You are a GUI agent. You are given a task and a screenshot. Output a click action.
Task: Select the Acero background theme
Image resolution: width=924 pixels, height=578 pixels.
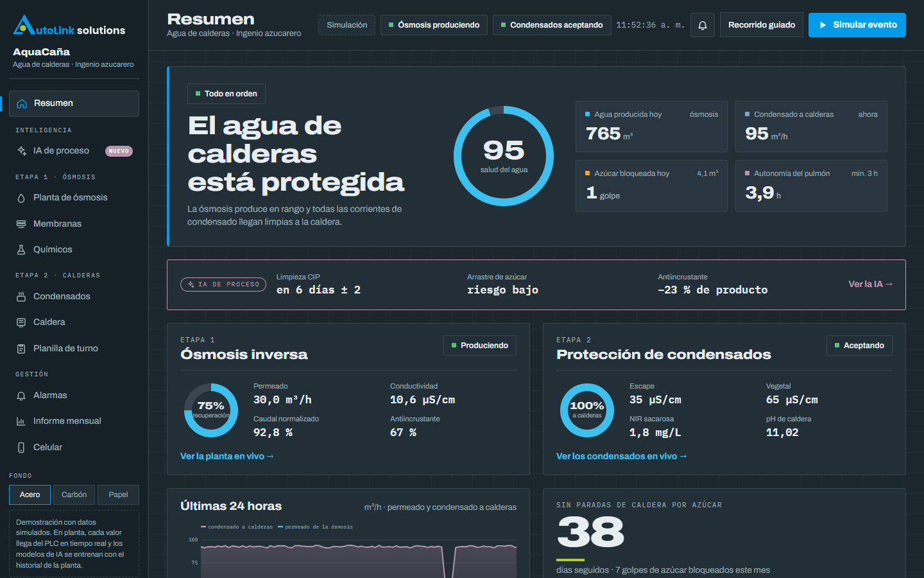coord(30,495)
